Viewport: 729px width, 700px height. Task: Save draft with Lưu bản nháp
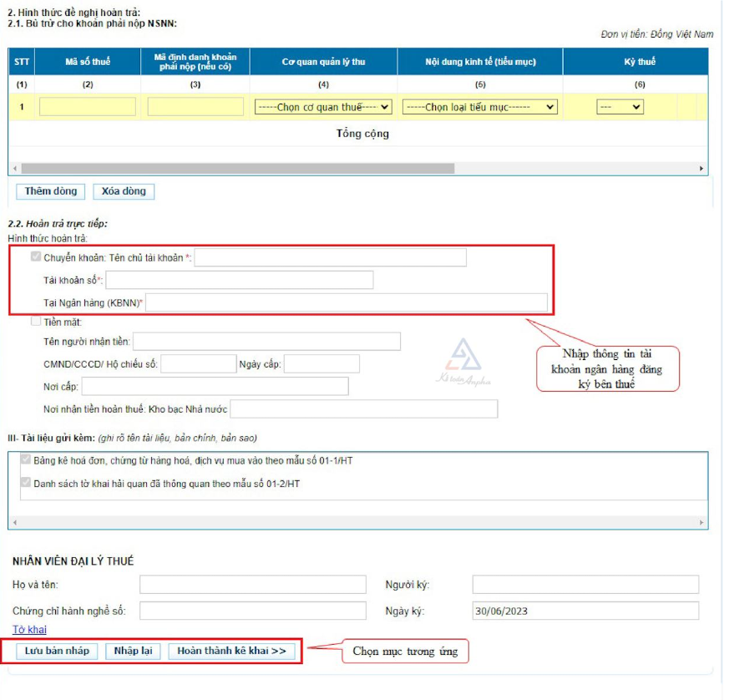click(x=57, y=651)
